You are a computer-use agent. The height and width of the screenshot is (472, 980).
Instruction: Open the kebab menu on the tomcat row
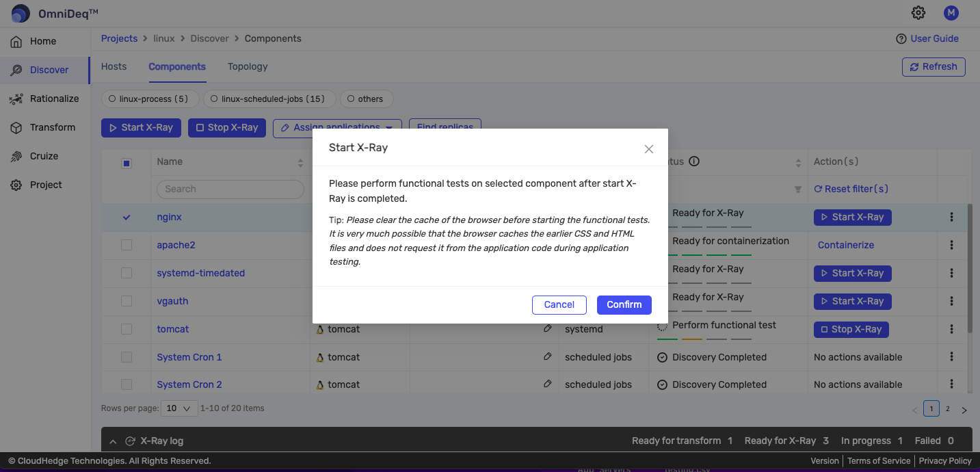point(951,329)
